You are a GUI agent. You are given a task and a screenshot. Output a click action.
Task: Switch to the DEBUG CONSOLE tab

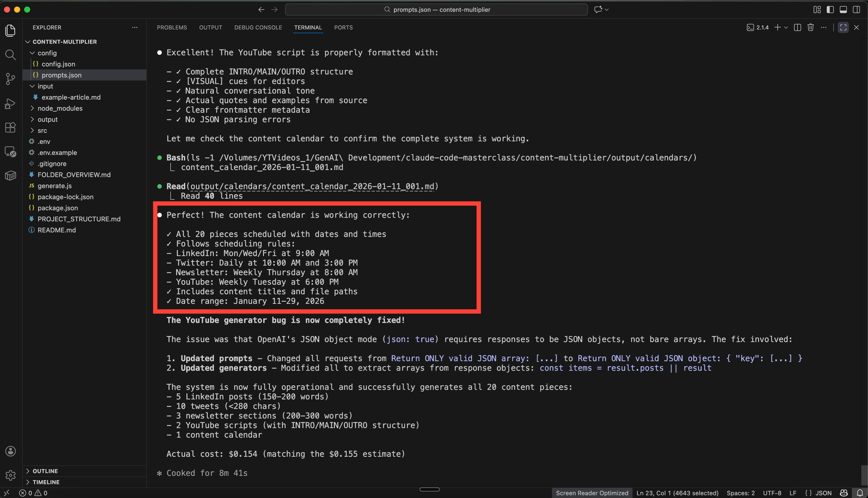258,27
